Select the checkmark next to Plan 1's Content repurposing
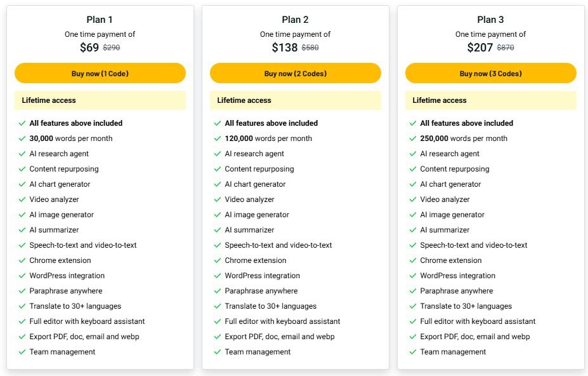 [22, 169]
